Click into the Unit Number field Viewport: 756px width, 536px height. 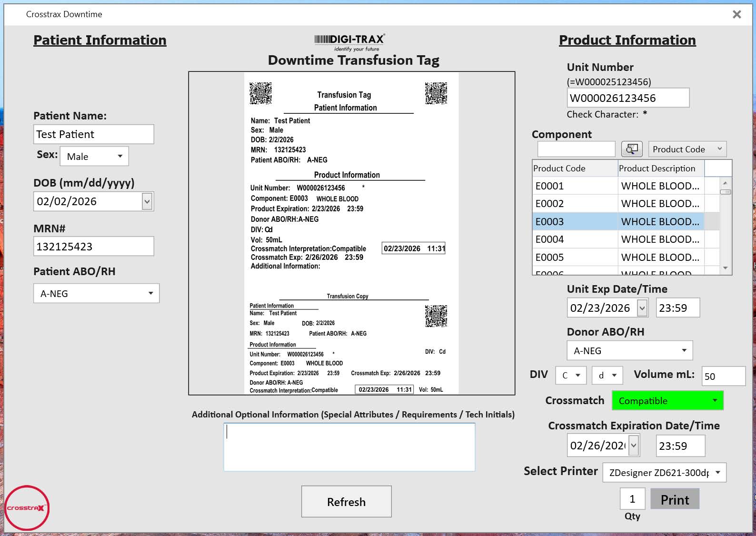coord(627,98)
